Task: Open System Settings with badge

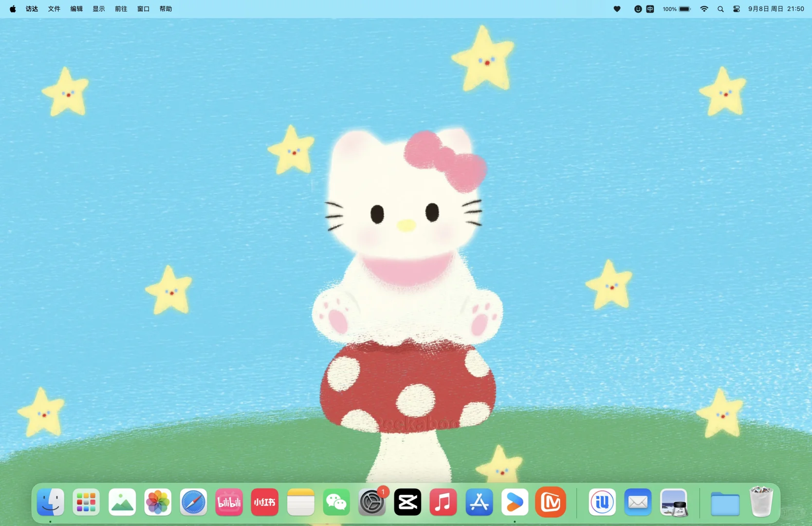Action: 372,502
